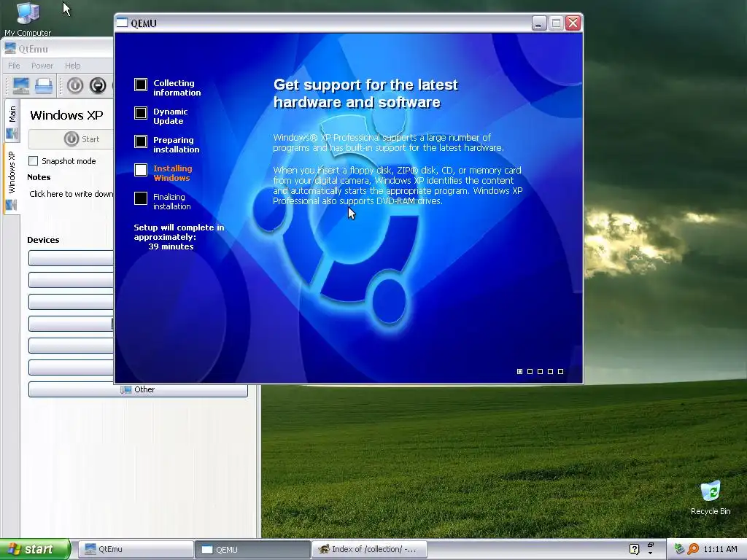
Task: Click the Open Machine icon in QtEmu toolbar
Action: click(44, 86)
